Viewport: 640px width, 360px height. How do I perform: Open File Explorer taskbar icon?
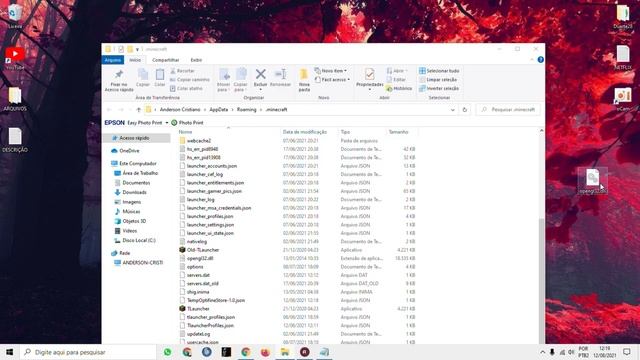[285, 352]
